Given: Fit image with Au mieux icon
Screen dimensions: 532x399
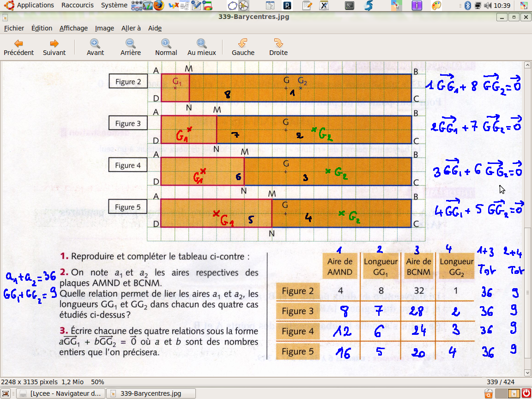Looking at the screenshot, I should [x=201, y=43].
